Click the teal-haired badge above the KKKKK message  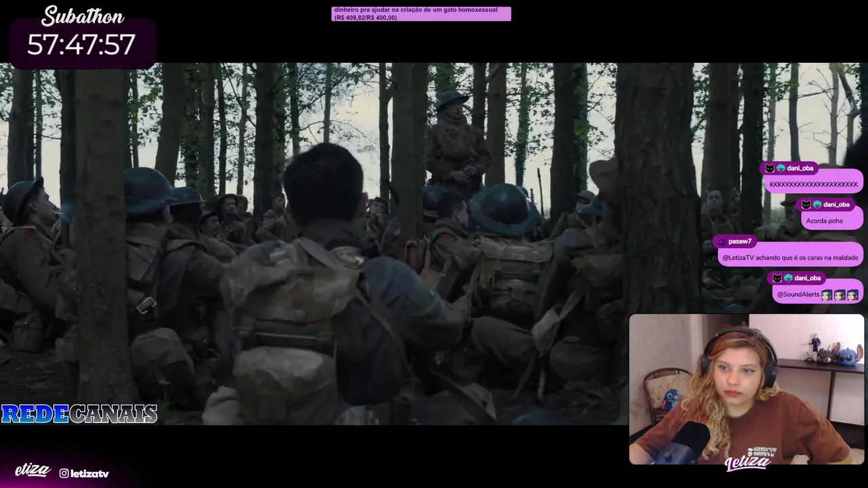pyautogui.click(x=781, y=168)
